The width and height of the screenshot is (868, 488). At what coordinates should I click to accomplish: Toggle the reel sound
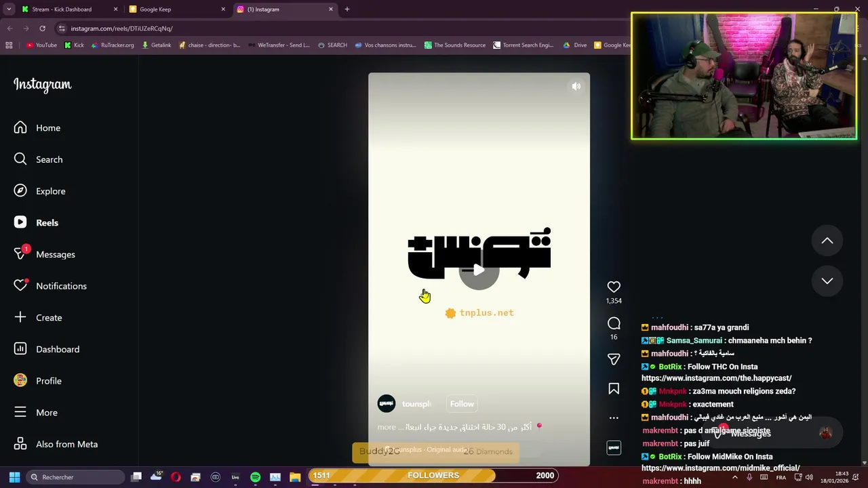[x=576, y=86]
